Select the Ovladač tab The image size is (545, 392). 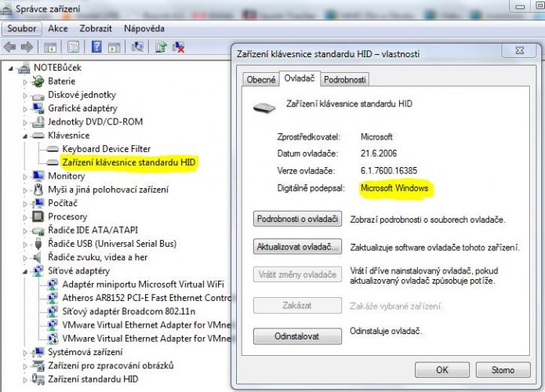(x=300, y=78)
